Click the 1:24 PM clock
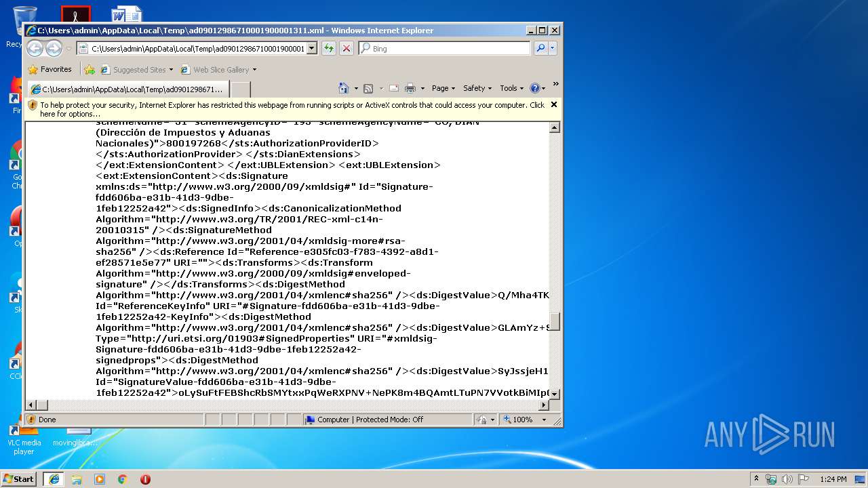The width and height of the screenshot is (868, 488). pos(833,479)
